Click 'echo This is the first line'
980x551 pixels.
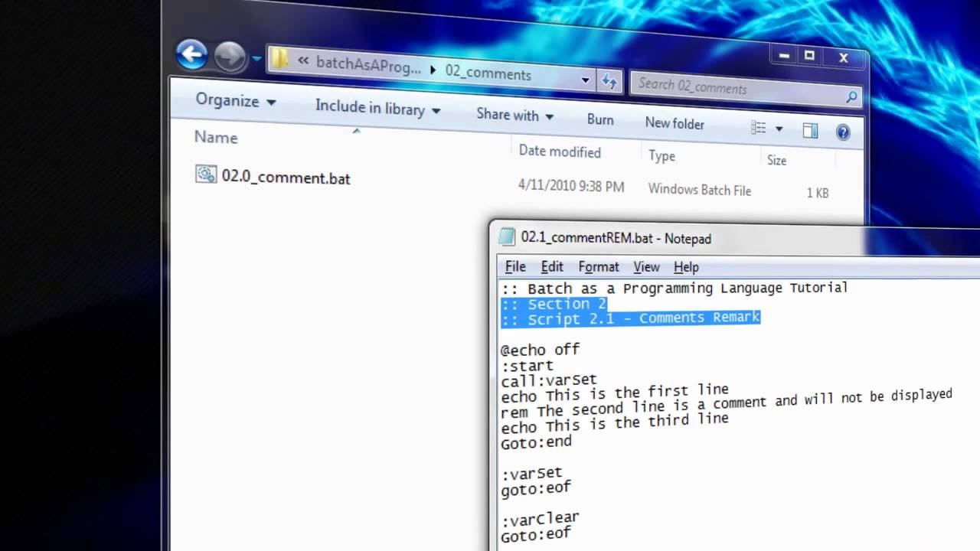(x=615, y=393)
